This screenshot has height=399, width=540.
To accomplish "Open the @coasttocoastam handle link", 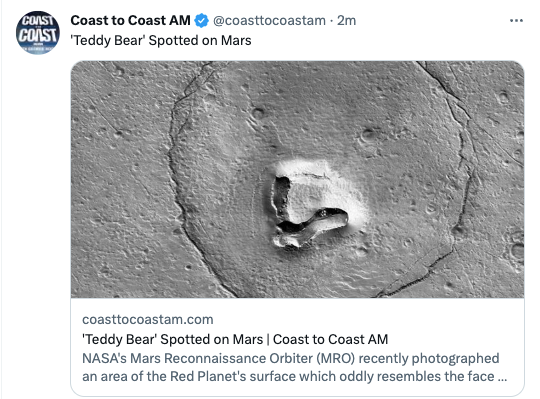I will click(269, 21).
